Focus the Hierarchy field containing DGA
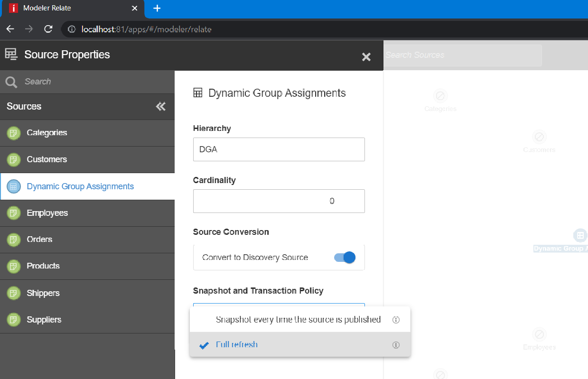Screen dimensions: 588x379 pyautogui.click(x=279, y=149)
